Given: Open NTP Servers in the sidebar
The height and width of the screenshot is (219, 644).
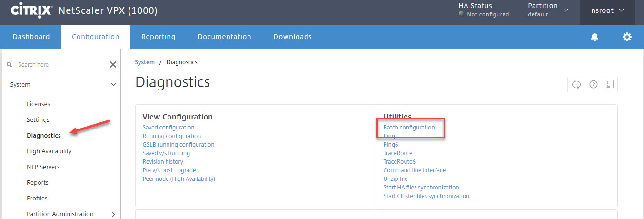Looking at the screenshot, I should (43, 167).
